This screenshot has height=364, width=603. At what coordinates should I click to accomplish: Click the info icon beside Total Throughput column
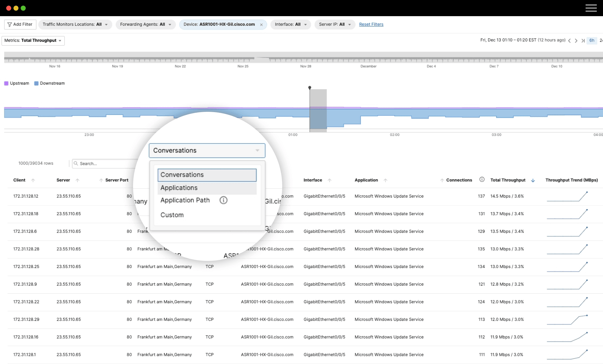click(x=482, y=180)
